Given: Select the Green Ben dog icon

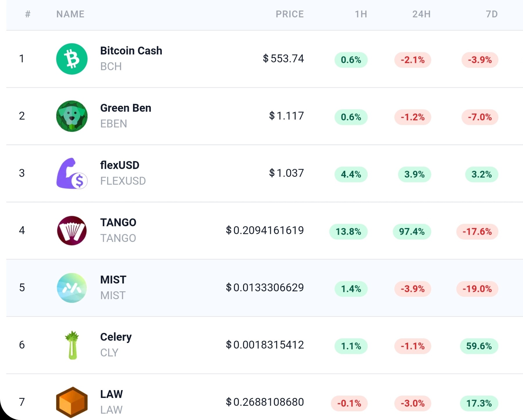Looking at the screenshot, I should point(72,116).
